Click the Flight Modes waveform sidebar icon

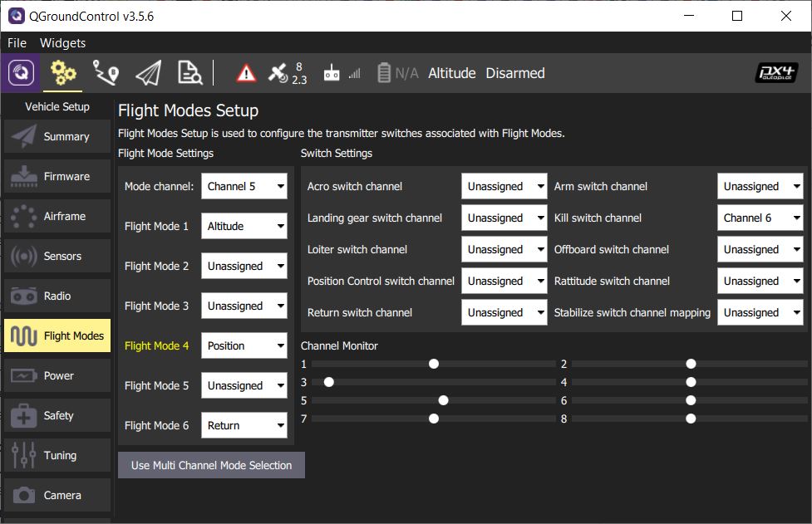(x=24, y=335)
